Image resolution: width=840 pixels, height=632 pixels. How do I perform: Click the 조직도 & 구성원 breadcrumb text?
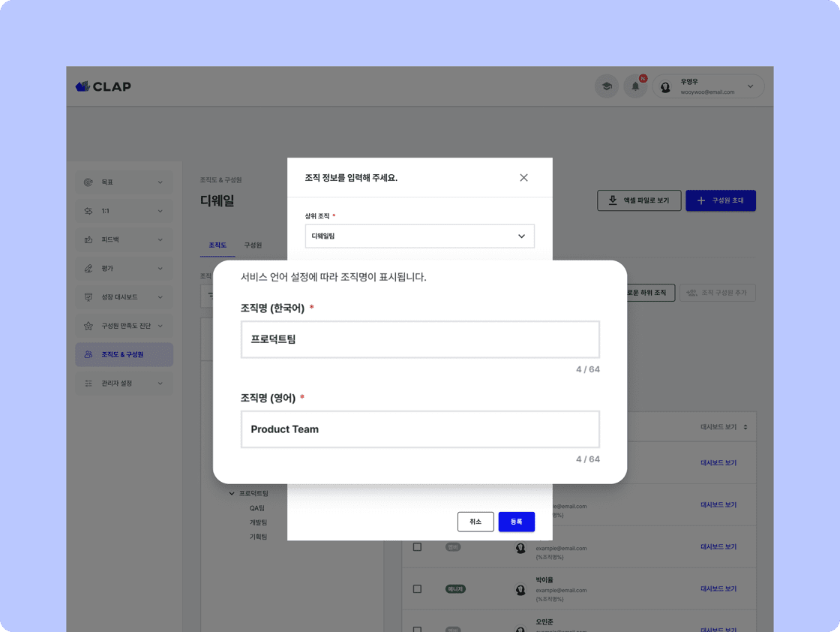(220, 180)
